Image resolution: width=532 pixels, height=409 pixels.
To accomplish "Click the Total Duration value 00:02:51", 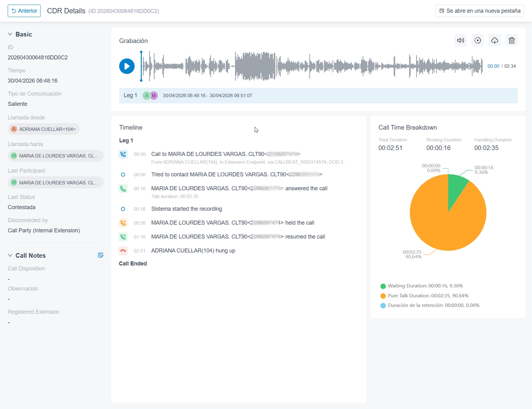I will point(390,148).
